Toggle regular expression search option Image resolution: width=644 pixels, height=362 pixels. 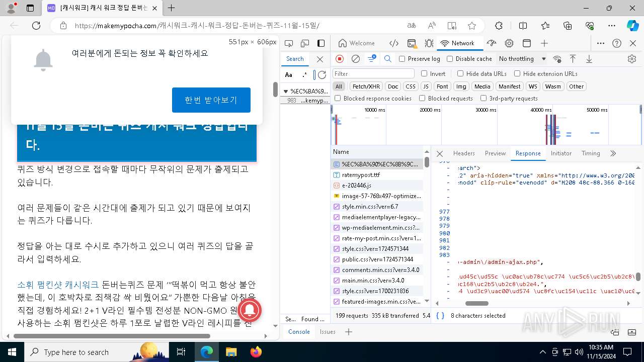(304, 75)
